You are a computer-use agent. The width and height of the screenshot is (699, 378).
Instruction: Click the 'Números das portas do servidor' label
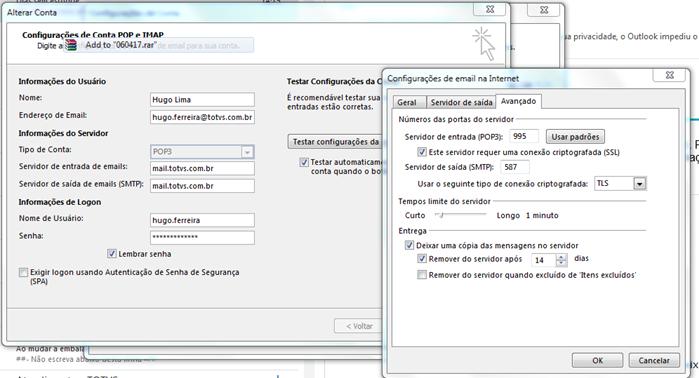click(x=456, y=119)
